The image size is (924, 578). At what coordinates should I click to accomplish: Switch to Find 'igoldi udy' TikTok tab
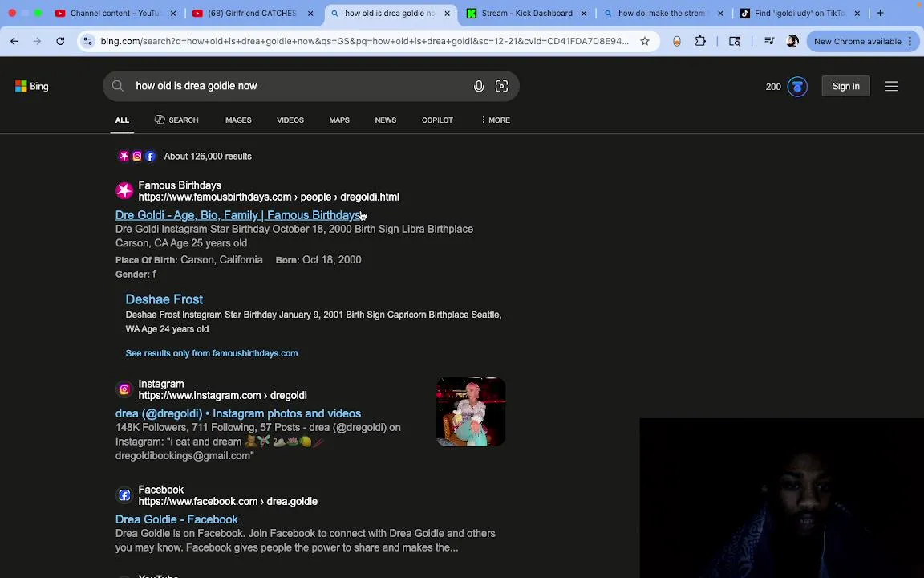point(799,13)
